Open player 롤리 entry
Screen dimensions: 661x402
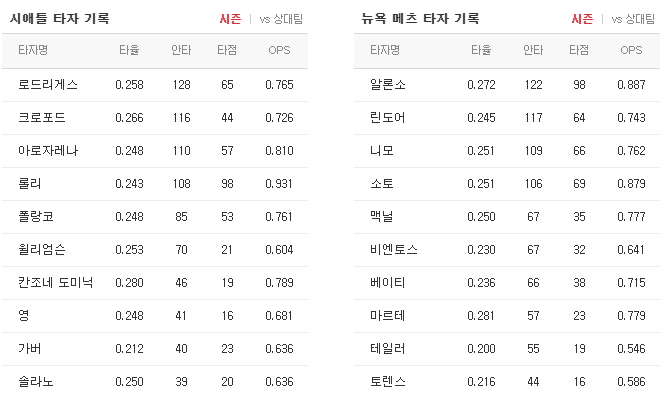click(30, 183)
